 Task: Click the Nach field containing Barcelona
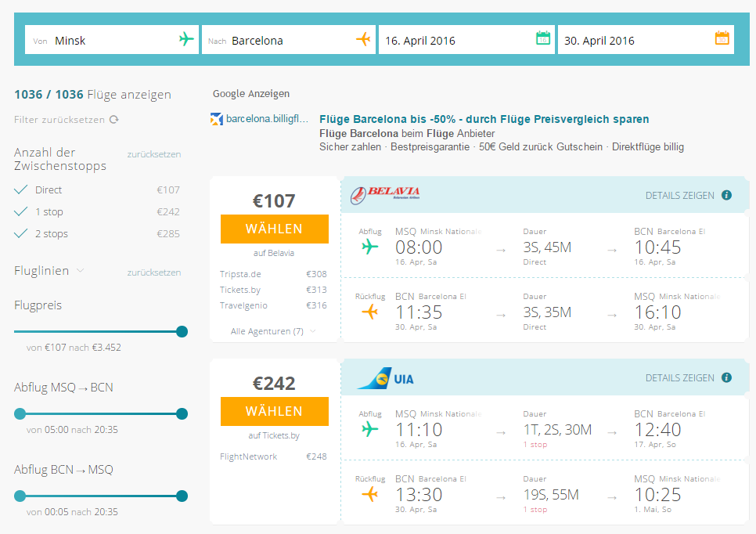(x=289, y=40)
